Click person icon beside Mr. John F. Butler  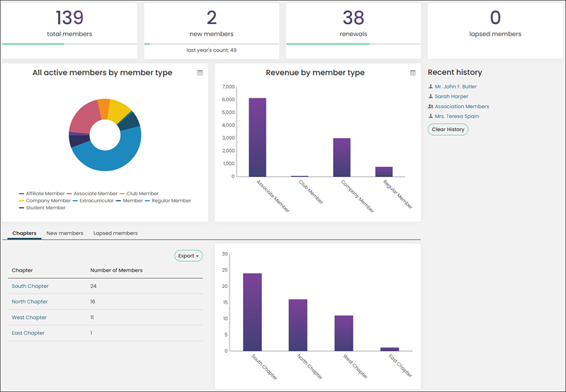pos(430,86)
